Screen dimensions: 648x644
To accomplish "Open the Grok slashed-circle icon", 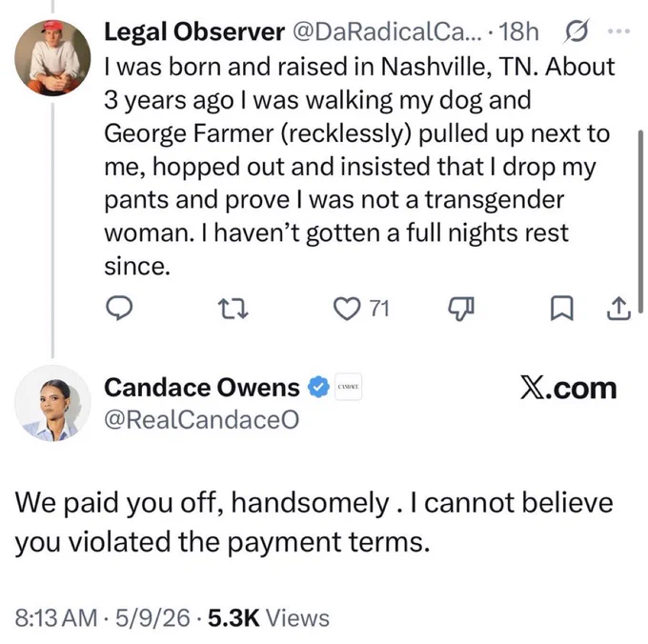I will (575, 31).
